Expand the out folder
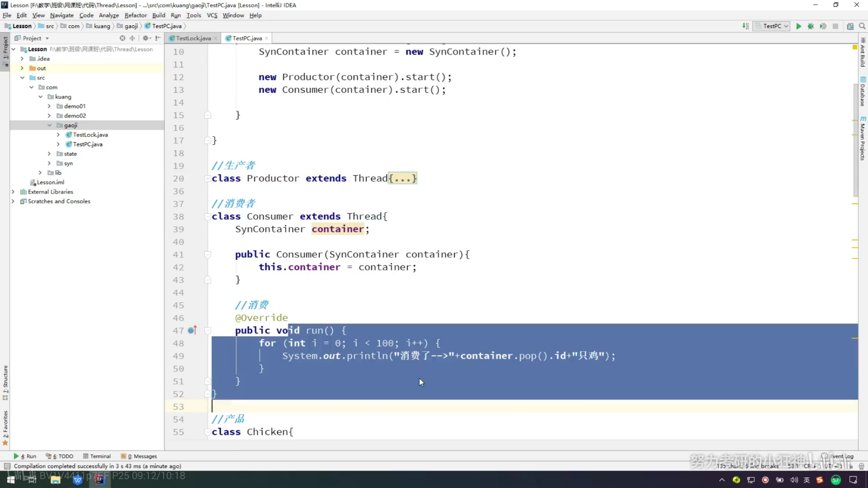The width and height of the screenshot is (868, 488). pyautogui.click(x=22, y=68)
